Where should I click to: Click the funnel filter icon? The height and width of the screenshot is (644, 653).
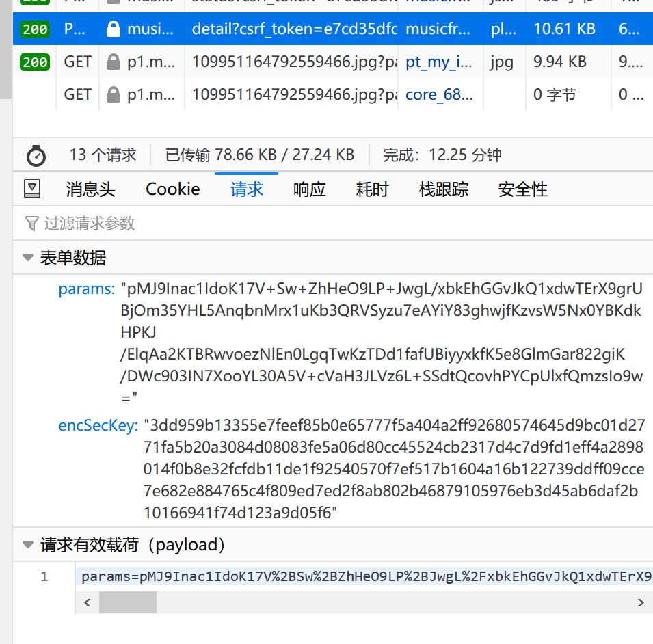[31, 224]
